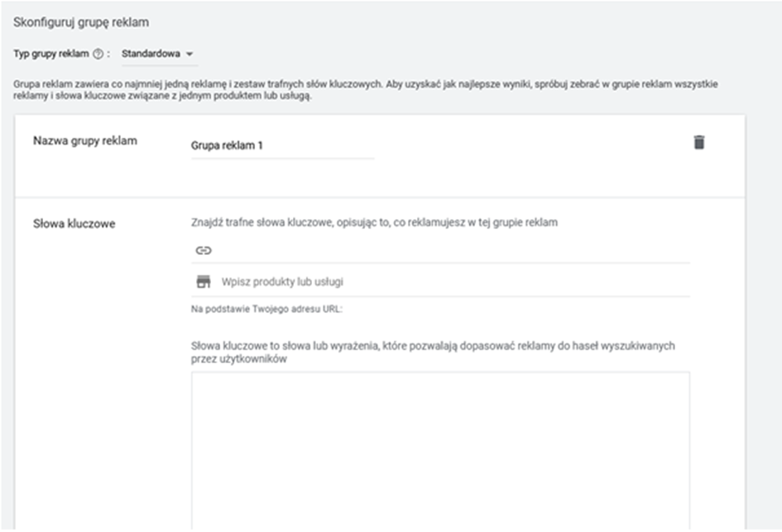Click the Znajdź trafne słowa kluczowe hint text
This screenshot has width=782, height=532.
(374, 223)
